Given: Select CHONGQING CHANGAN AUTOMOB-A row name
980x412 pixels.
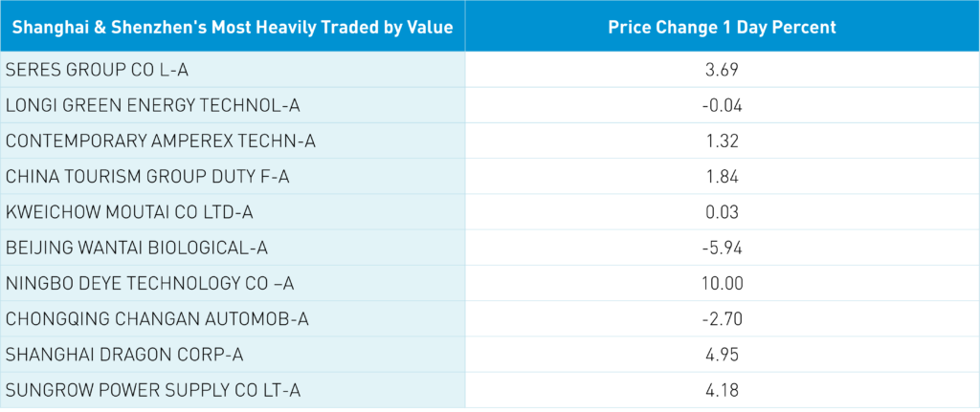Looking at the screenshot, I should 157,319.
